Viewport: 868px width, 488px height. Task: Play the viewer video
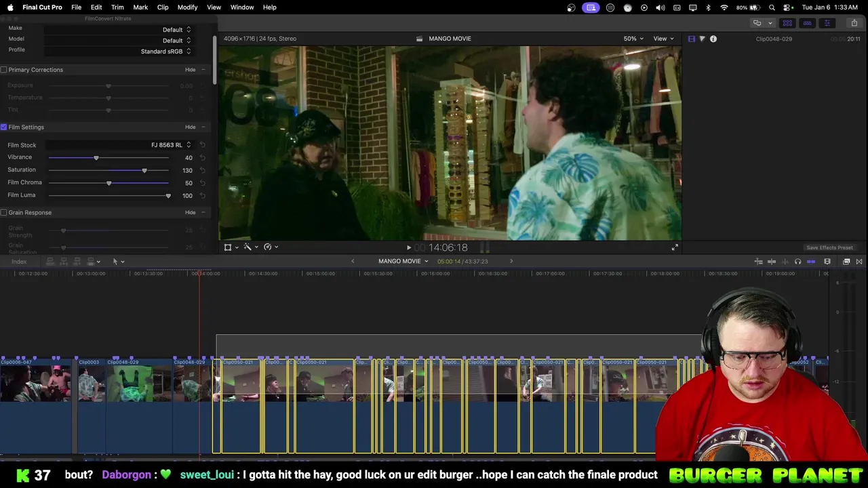(x=408, y=248)
